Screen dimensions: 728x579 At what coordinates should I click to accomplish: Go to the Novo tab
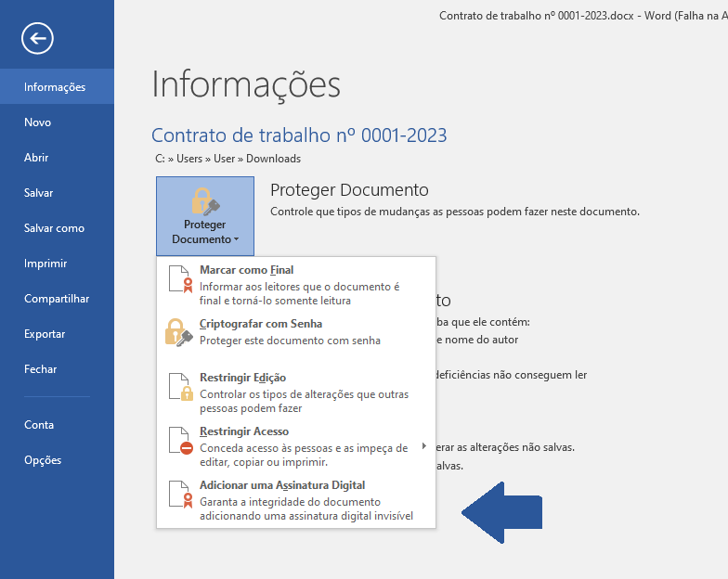pyautogui.click(x=38, y=122)
